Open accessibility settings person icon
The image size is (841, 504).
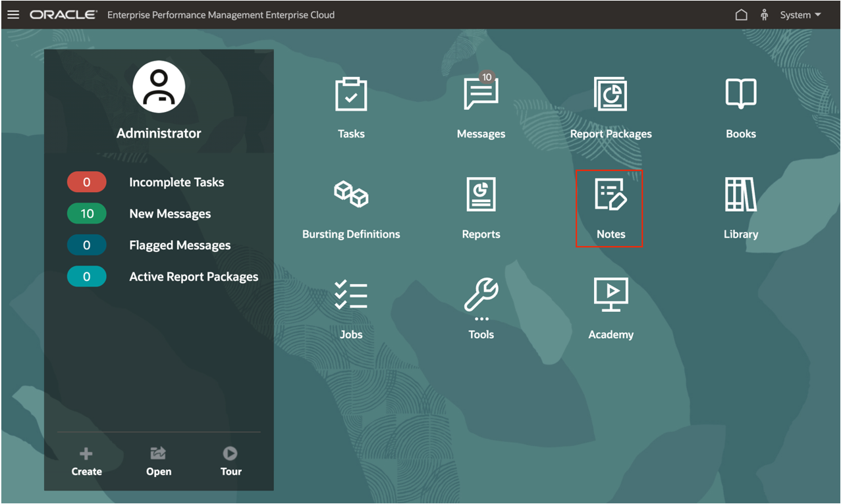764,14
